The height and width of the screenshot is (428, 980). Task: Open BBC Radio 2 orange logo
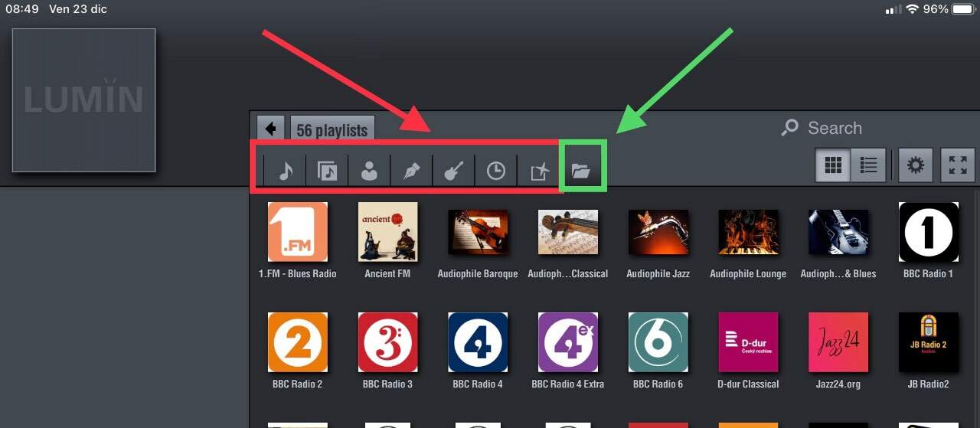tap(298, 342)
